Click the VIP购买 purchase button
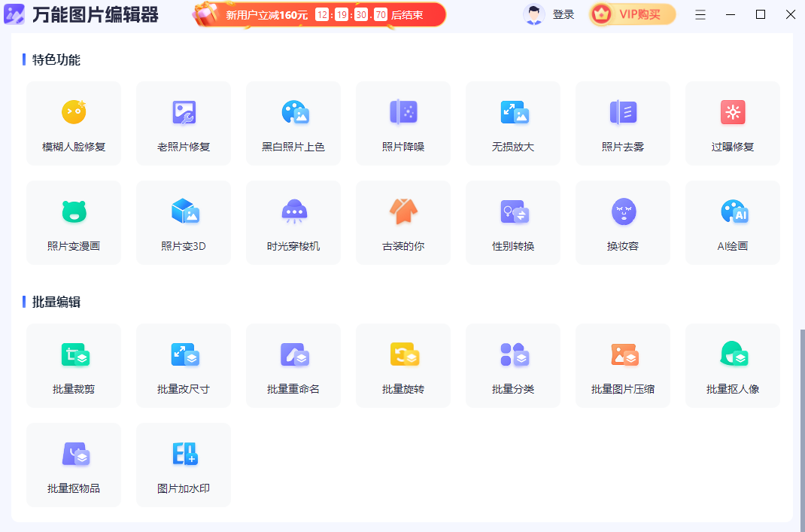Image resolution: width=805 pixels, height=532 pixels. coord(632,14)
